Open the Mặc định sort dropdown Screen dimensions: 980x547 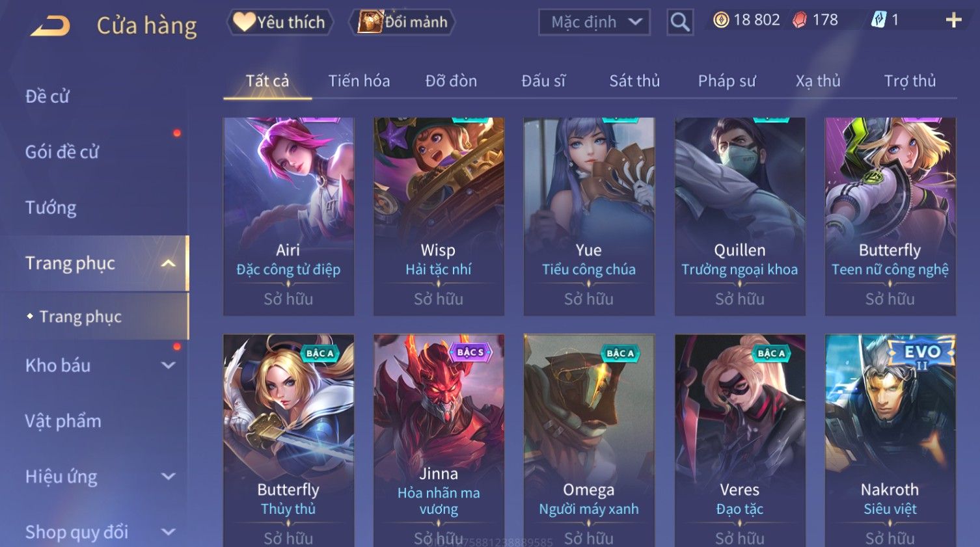point(594,22)
